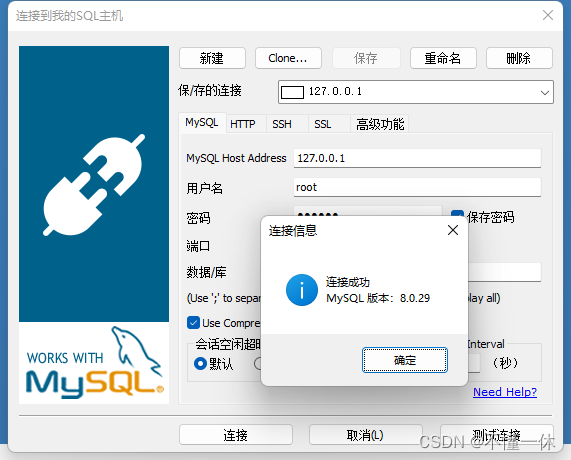Click the Works with MySQL dolphin logo

tap(94, 363)
